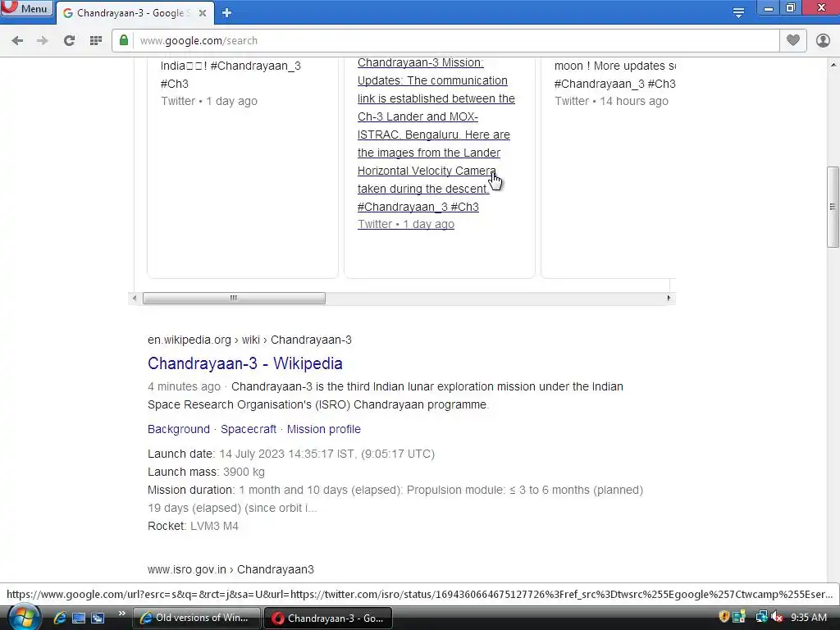
Task: Open the Opera Menu button
Action: point(26,8)
